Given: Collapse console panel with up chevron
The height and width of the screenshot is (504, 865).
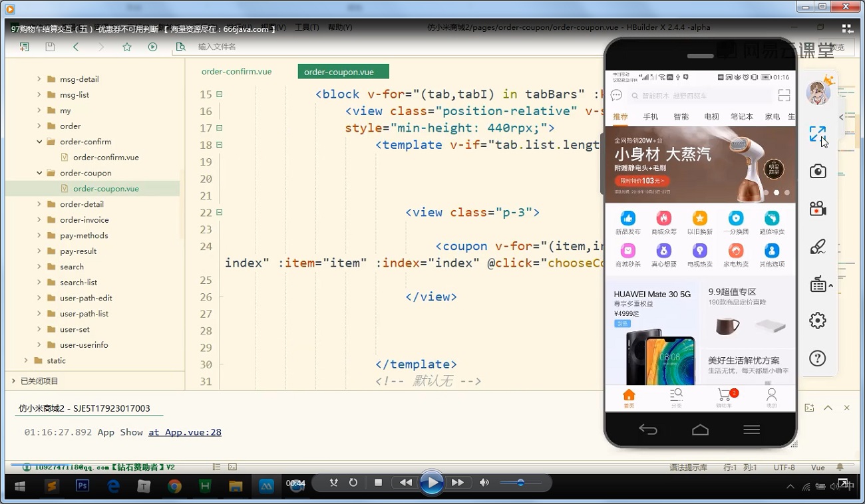Looking at the screenshot, I should click(828, 408).
